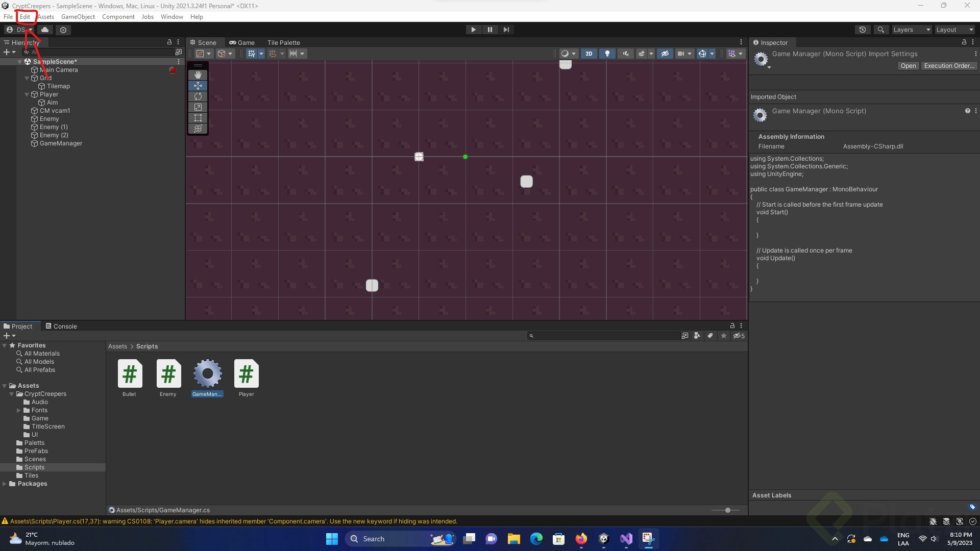Toggle audio muting in the Scene view
The height and width of the screenshot is (551, 980).
click(x=625, y=54)
